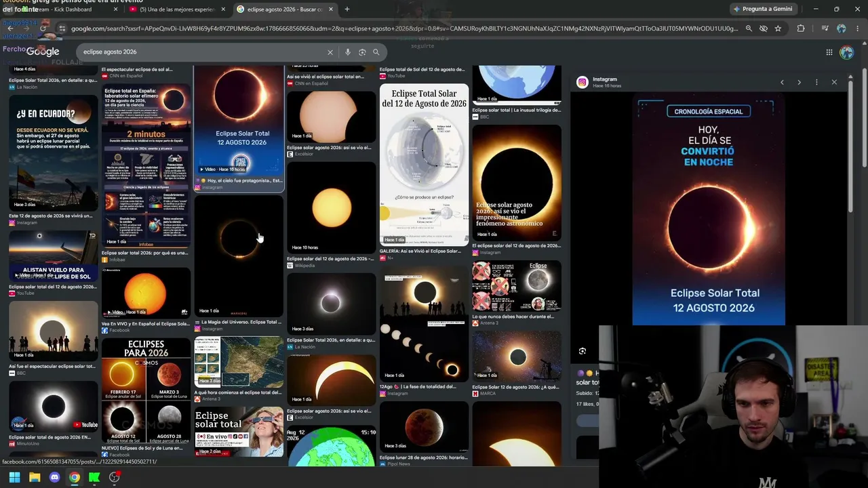Image resolution: width=868 pixels, height=488 pixels.
Task: Open 'La Magia del Universo. Eclipse Total' link
Action: click(x=238, y=322)
